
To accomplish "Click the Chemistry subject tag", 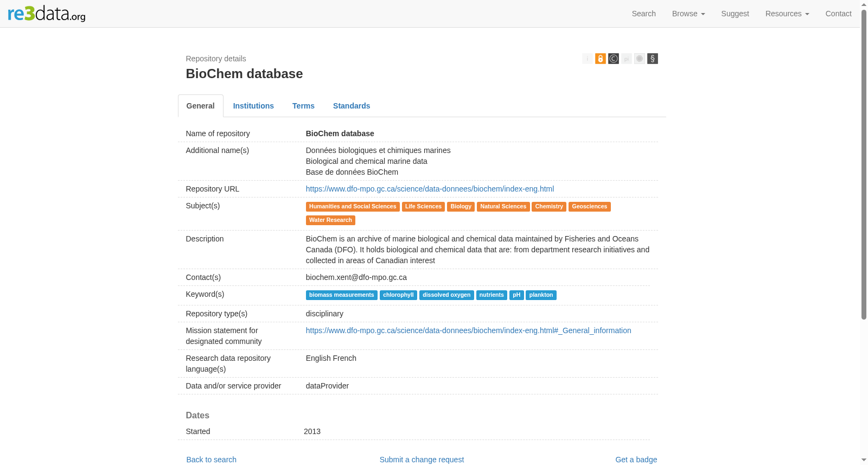I will click(549, 207).
